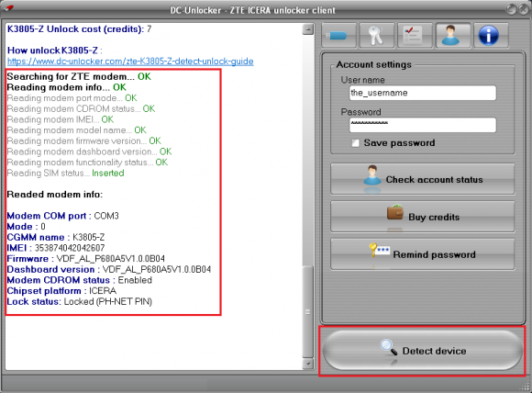Image resolution: width=532 pixels, height=393 pixels.
Task: Click the wallet icon on Buy credits
Action: 395,212
